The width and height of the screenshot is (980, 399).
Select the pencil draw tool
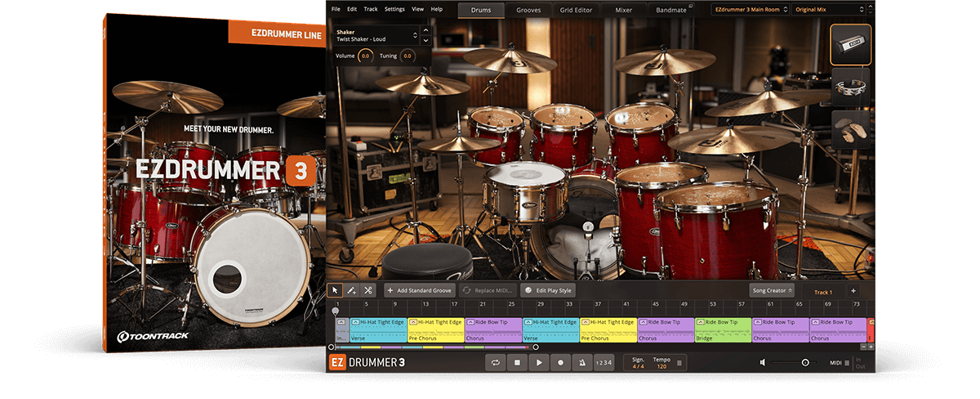pos(351,290)
